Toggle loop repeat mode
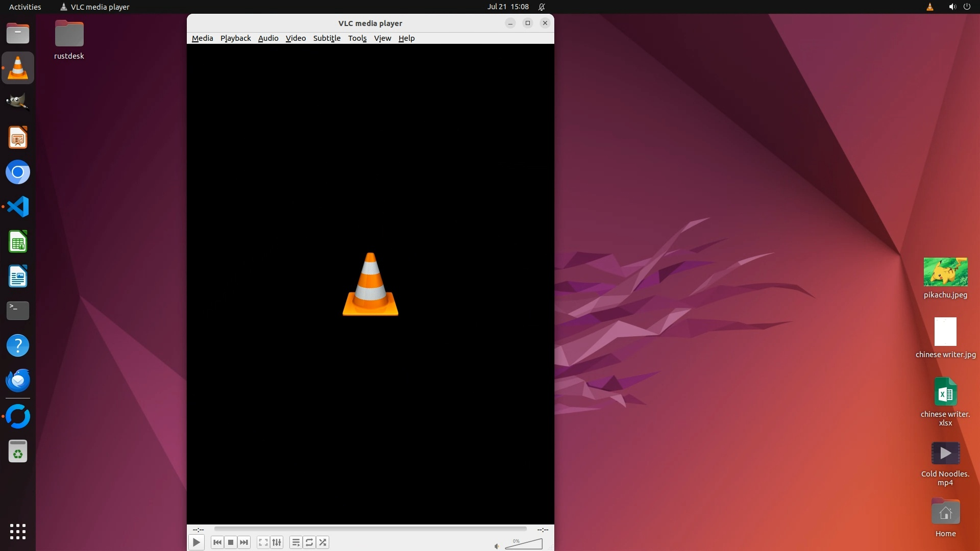Image resolution: width=980 pixels, height=551 pixels. pos(309,542)
